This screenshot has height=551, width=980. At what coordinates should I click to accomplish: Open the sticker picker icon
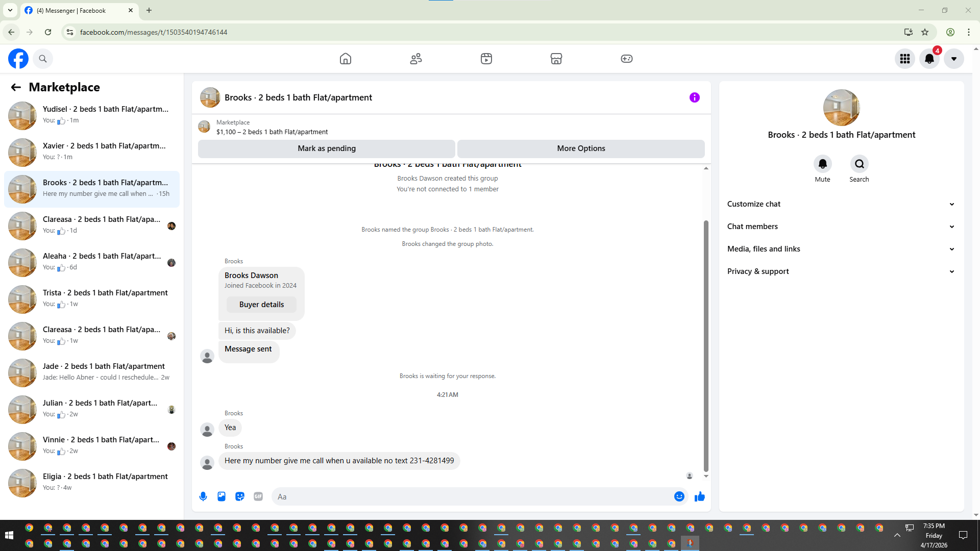(240, 496)
